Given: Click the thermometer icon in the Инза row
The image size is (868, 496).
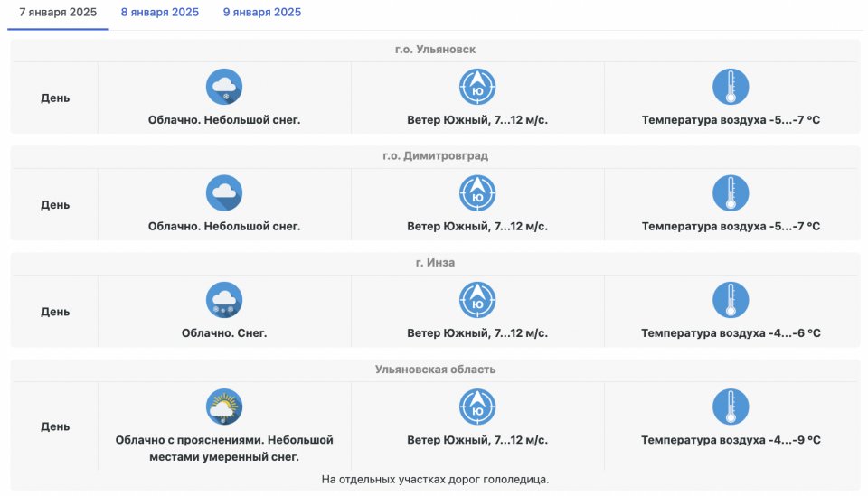Looking at the screenshot, I should (x=731, y=300).
